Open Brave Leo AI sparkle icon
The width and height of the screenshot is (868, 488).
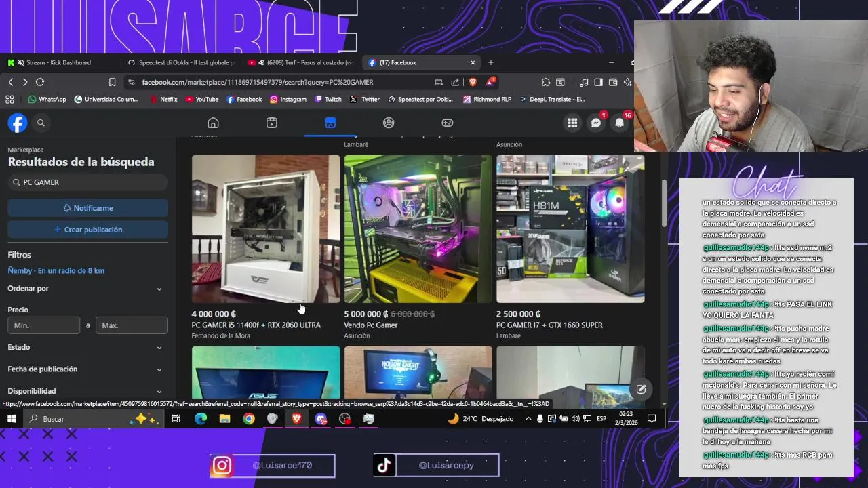628,82
